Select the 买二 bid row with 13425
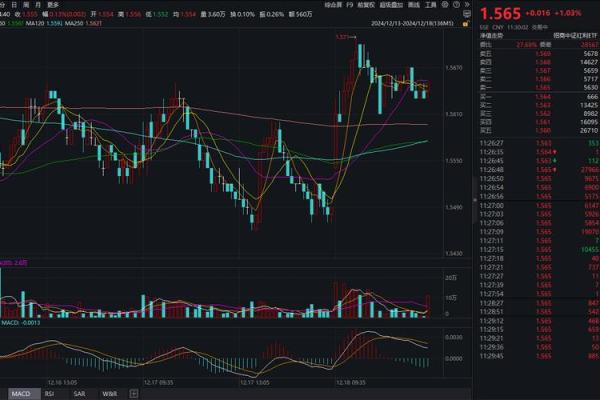 pos(539,105)
